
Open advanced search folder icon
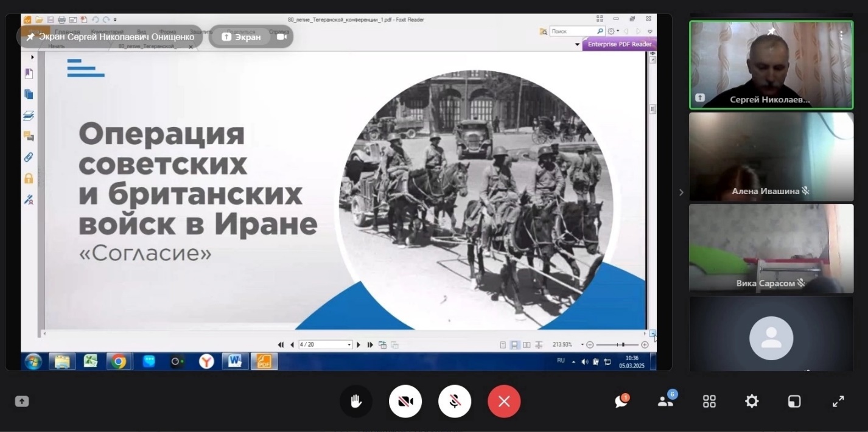[x=543, y=31]
